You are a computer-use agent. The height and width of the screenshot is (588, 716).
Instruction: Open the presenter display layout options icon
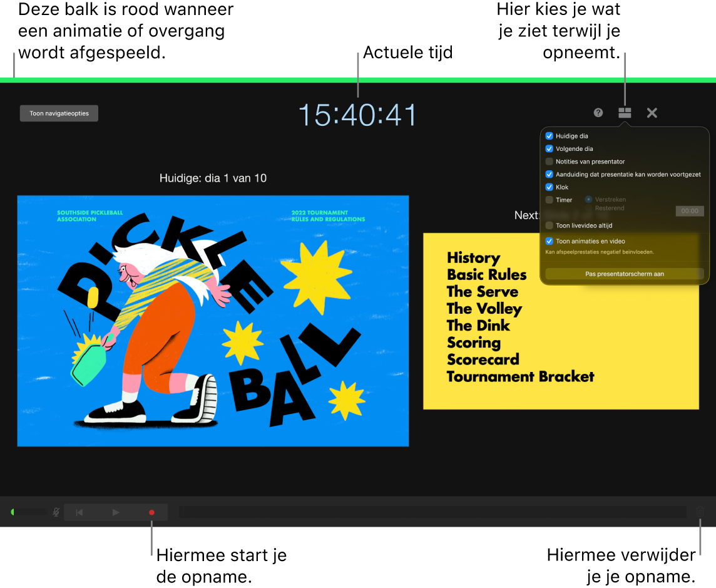tap(625, 113)
